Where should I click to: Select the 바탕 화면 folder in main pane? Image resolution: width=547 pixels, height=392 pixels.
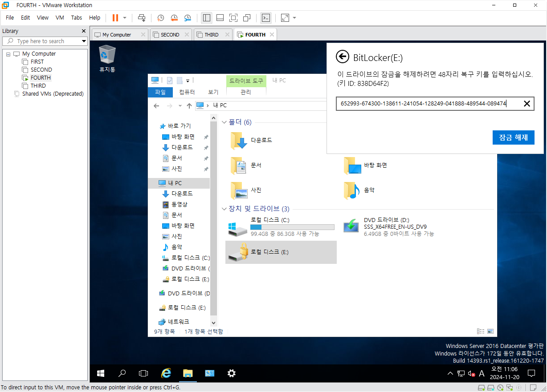click(365, 165)
